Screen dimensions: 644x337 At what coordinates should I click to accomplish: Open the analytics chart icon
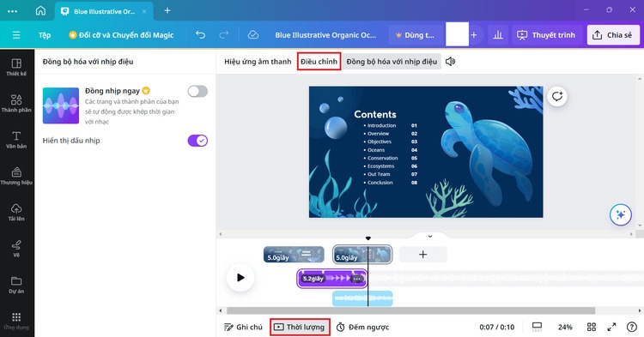pyautogui.click(x=498, y=35)
